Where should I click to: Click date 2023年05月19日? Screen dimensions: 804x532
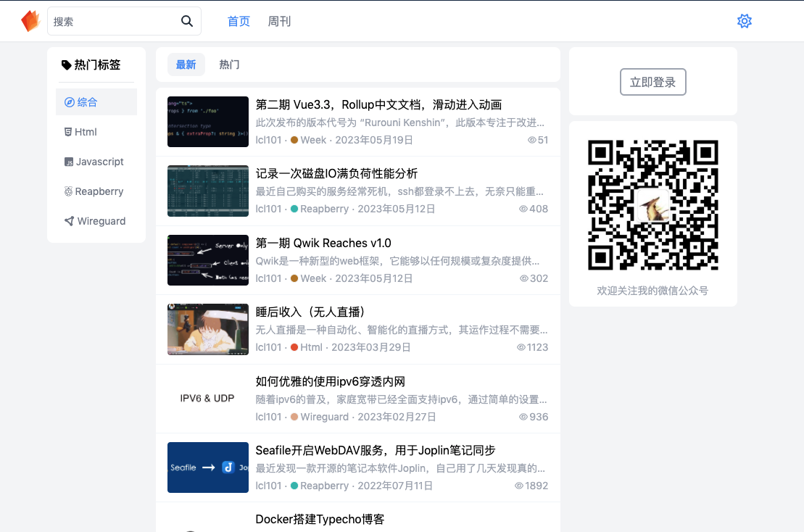(374, 140)
